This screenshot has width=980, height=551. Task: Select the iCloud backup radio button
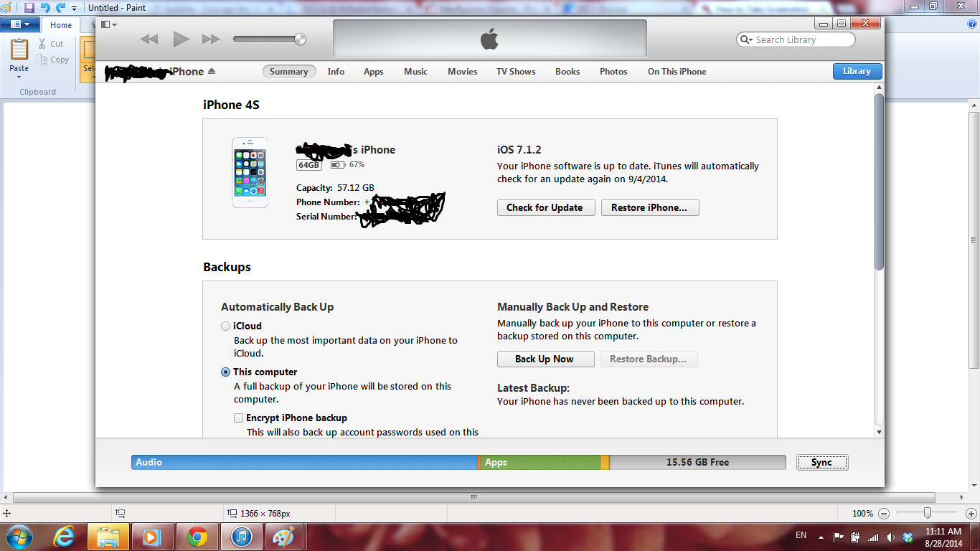pos(226,326)
